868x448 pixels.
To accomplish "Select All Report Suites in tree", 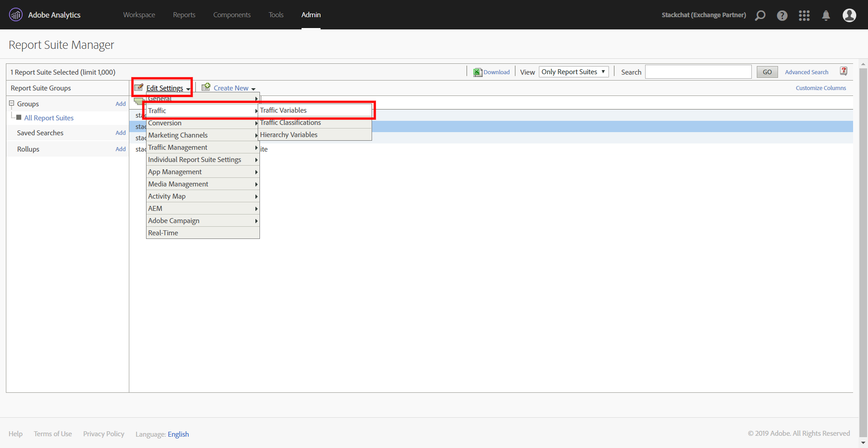I will click(x=49, y=118).
